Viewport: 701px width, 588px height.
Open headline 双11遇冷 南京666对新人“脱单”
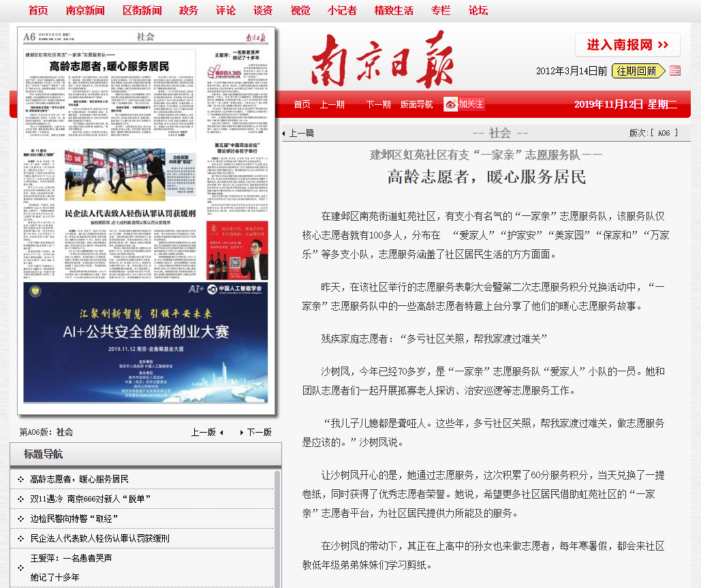point(91,499)
